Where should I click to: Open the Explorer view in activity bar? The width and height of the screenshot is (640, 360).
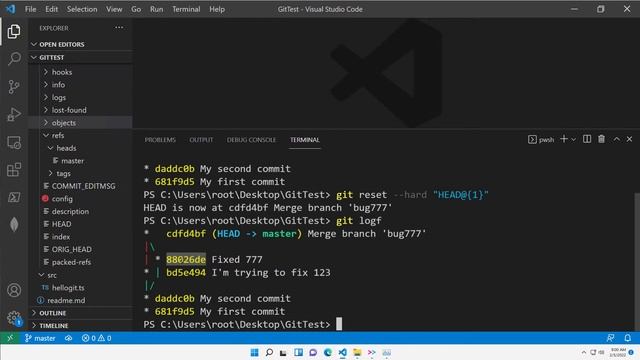[x=13, y=31]
